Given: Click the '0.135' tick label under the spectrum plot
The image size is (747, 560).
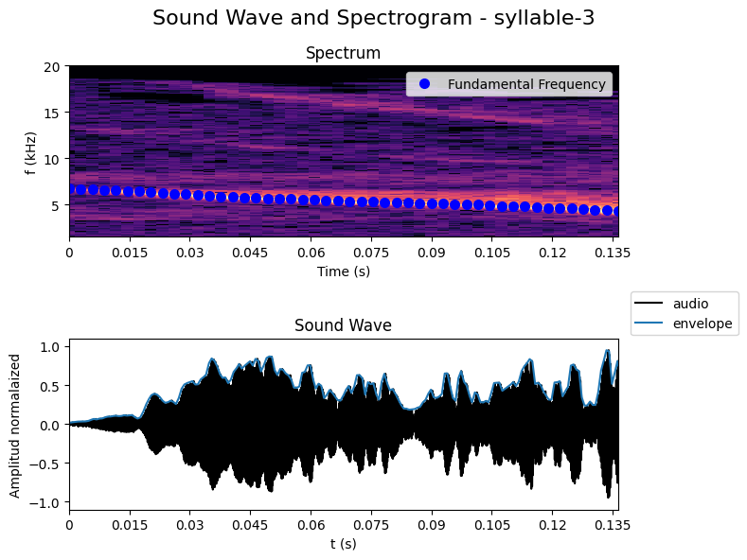Looking at the screenshot, I should [x=613, y=253].
